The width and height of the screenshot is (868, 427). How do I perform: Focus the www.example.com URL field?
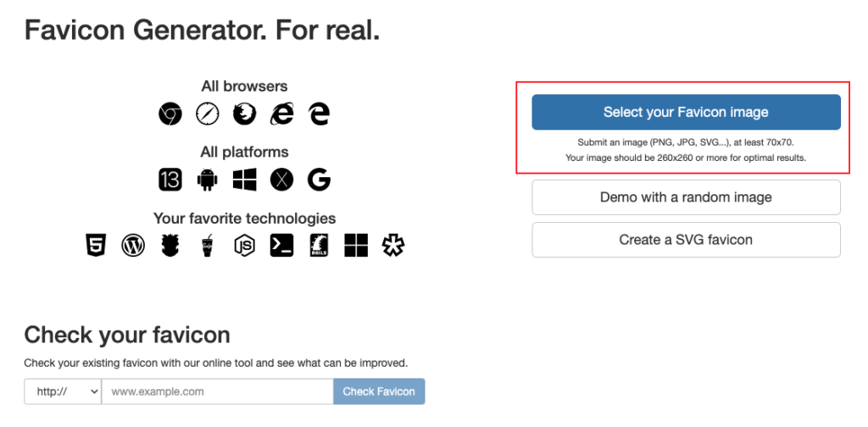(x=218, y=391)
